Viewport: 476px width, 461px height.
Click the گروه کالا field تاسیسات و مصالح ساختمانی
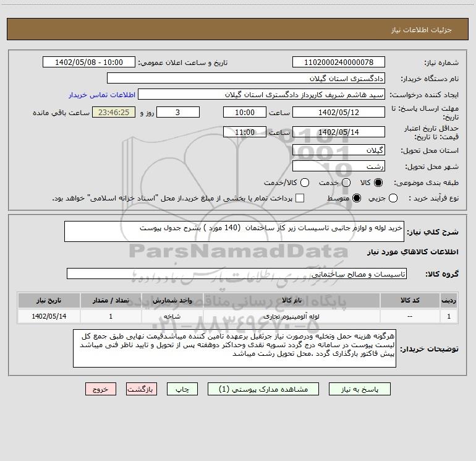click(237, 274)
